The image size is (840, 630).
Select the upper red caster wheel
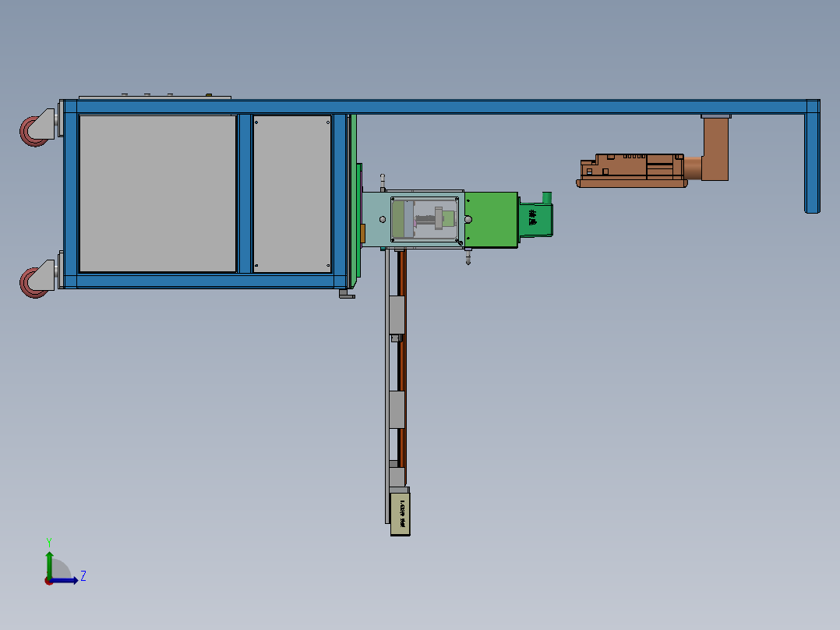[33, 131]
